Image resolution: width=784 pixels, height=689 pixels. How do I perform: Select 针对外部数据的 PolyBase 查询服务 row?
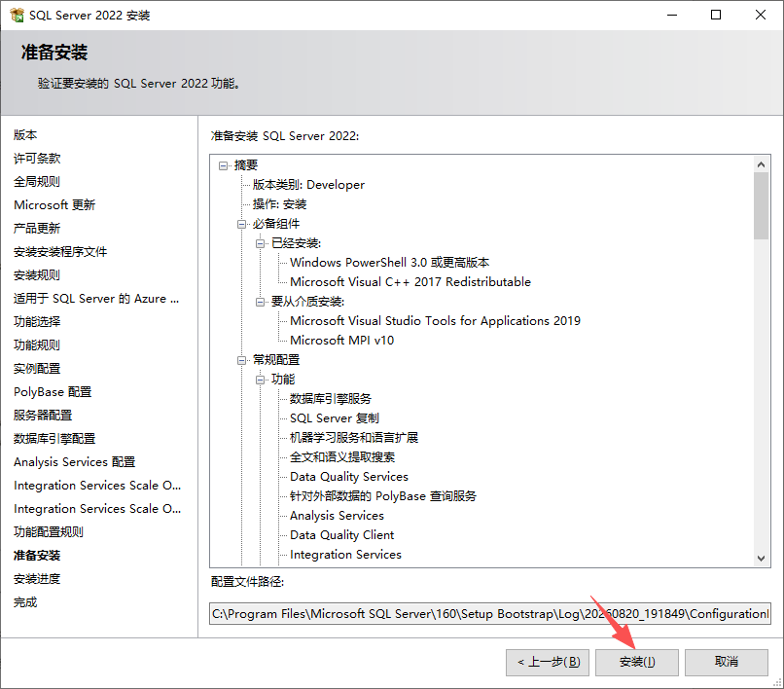point(383,496)
